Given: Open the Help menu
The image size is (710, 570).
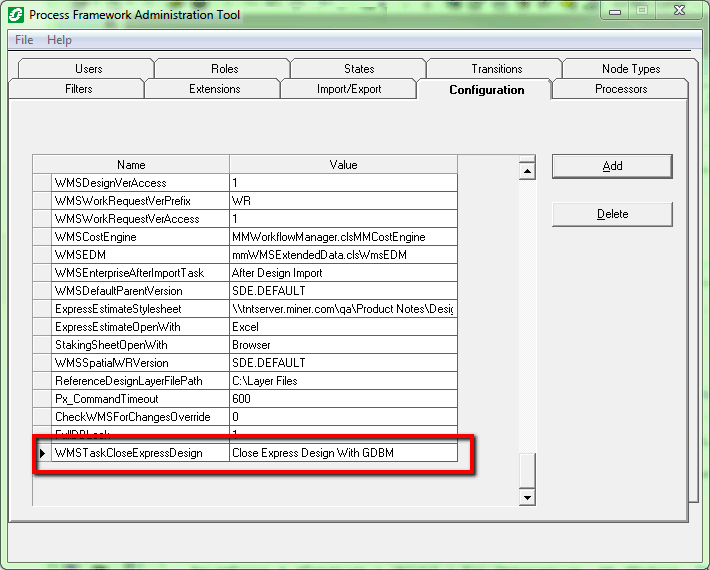Looking at the screenshot, I should pos(59,40).
